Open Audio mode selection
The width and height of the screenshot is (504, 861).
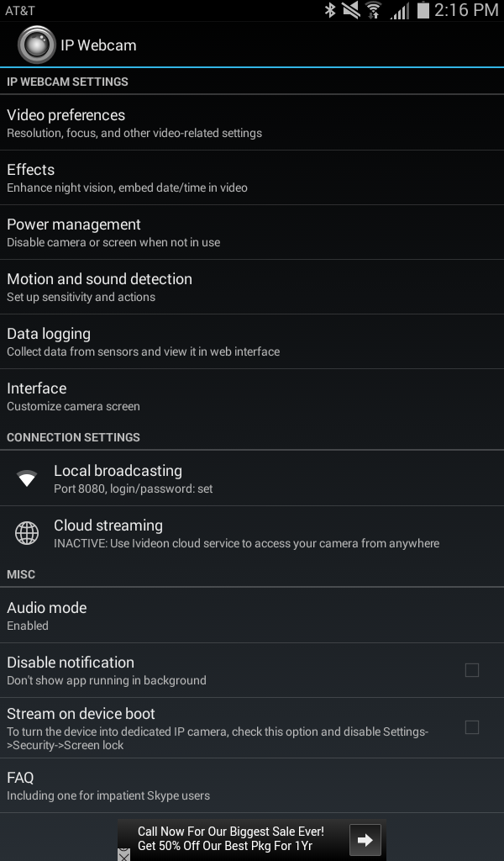252,615
